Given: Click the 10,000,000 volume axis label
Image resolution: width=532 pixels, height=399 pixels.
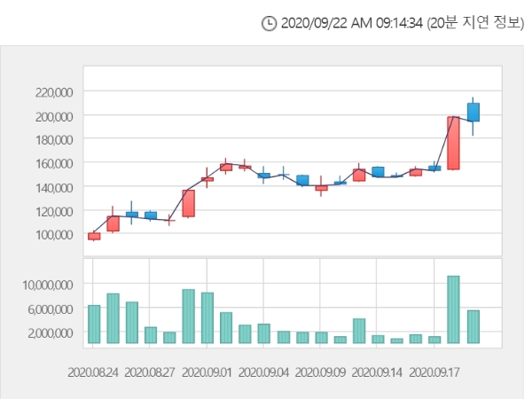Looking at the screenshot, I should (x=48, y=285).
